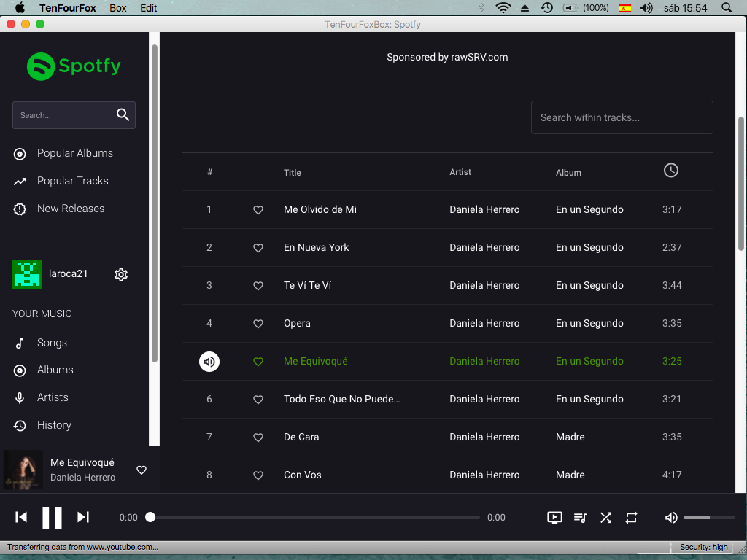Toggle heart on Me Equivoqué row
747x560 pixels.
[x=258, y=362]
